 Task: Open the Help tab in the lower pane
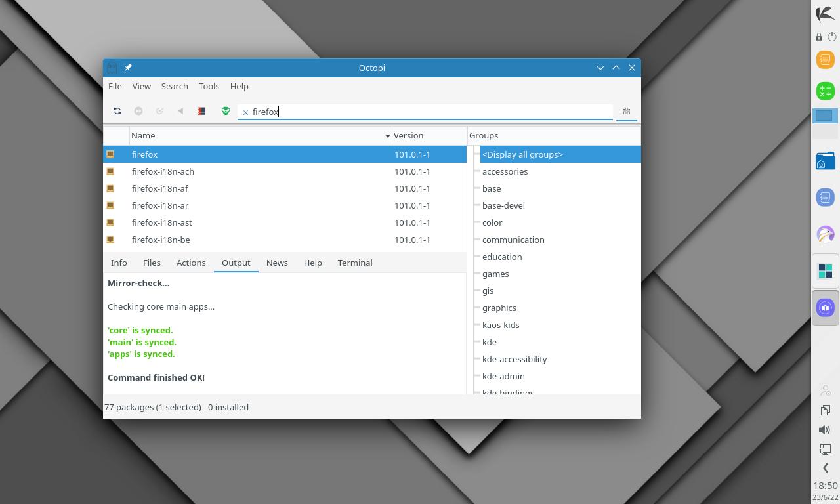[x=313, y=262]
